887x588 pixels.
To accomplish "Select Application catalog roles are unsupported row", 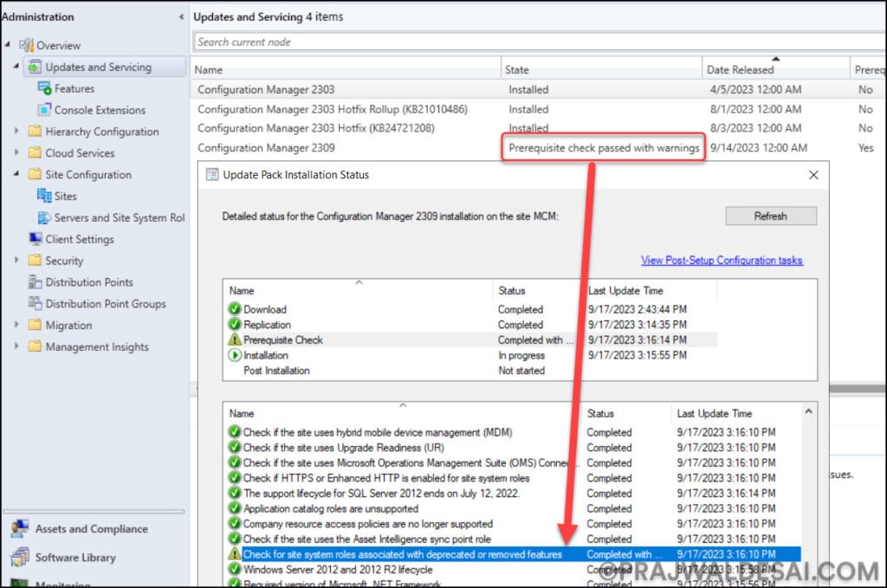I will (513, 508).
